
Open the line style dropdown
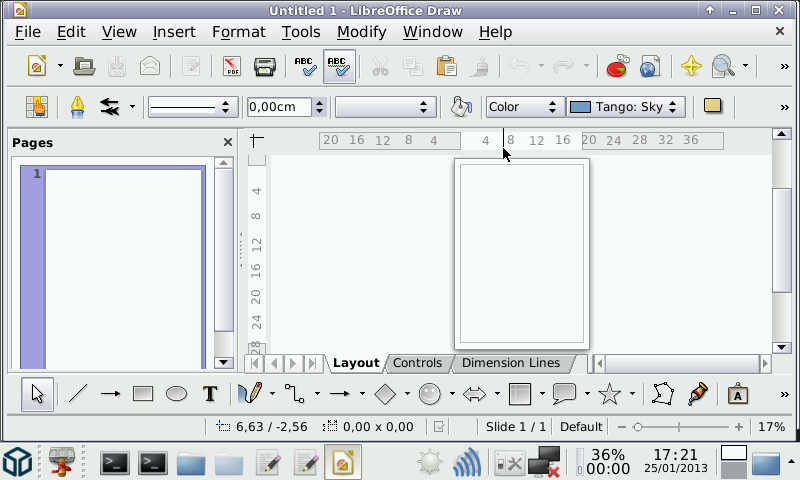pos(192,107)
